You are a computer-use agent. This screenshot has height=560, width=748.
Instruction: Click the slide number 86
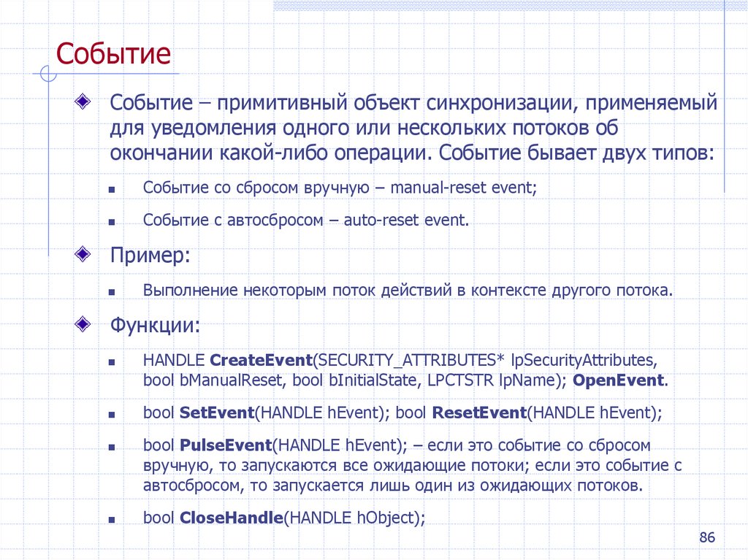coord(707,537)
